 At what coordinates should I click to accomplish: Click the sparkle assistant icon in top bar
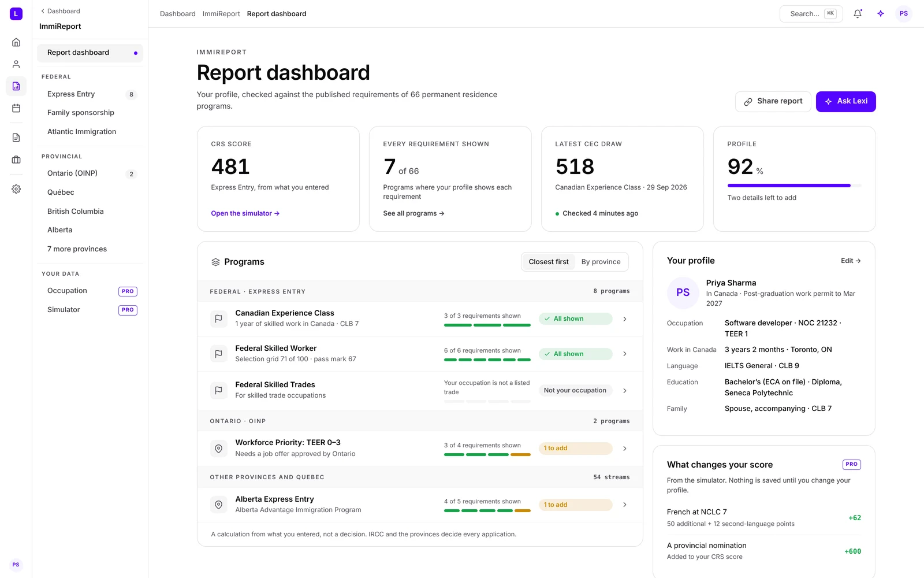coord(881,14)
